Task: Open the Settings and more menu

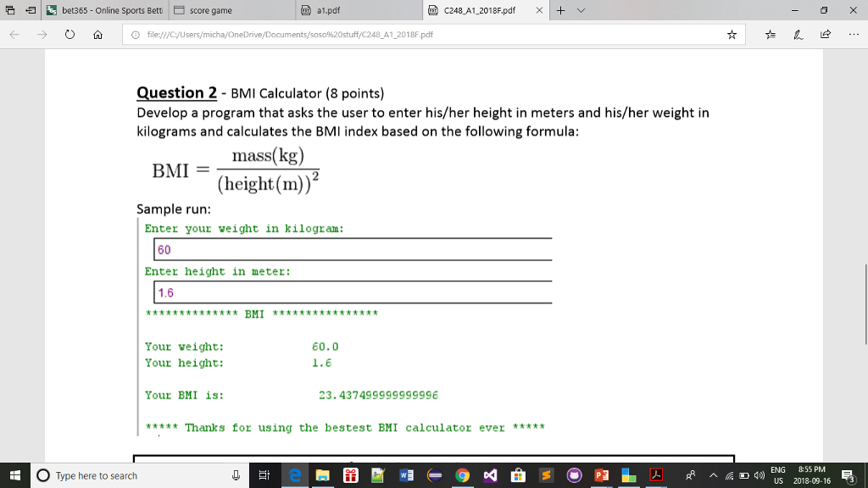Action: tap(852, 36)
